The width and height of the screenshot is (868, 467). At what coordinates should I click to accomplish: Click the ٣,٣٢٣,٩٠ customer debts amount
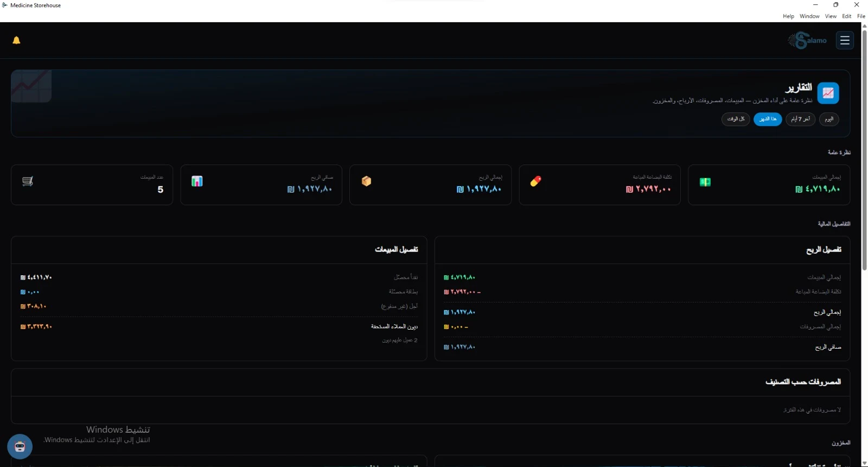[36, 327]
